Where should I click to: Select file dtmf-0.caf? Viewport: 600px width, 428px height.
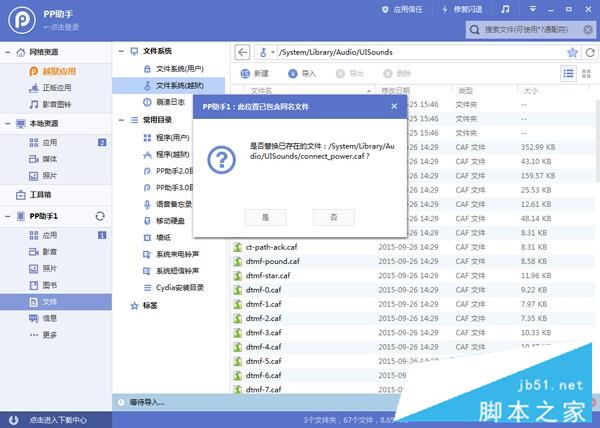click(264, 290)
